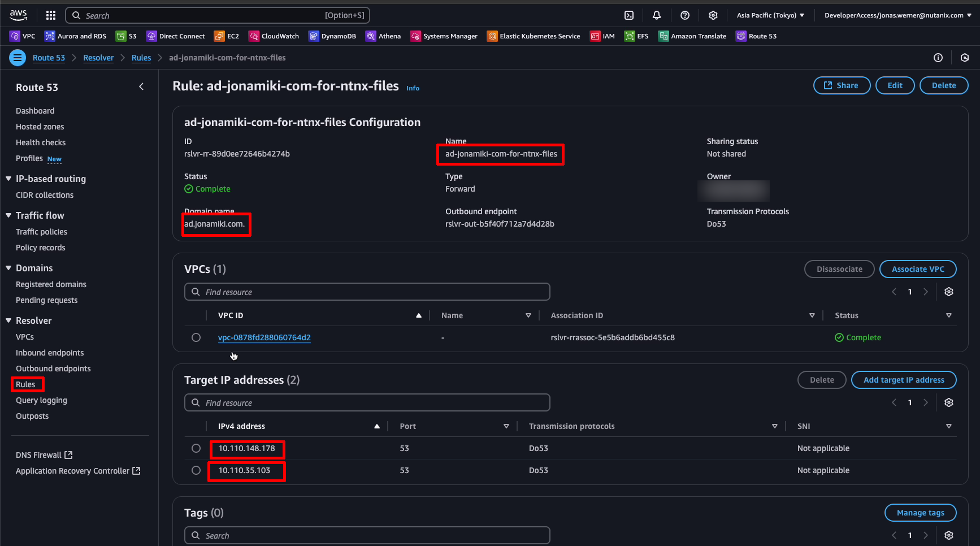Collapse the Traffic flow section
Screen dimensions: 980x546
coord(8,215)
